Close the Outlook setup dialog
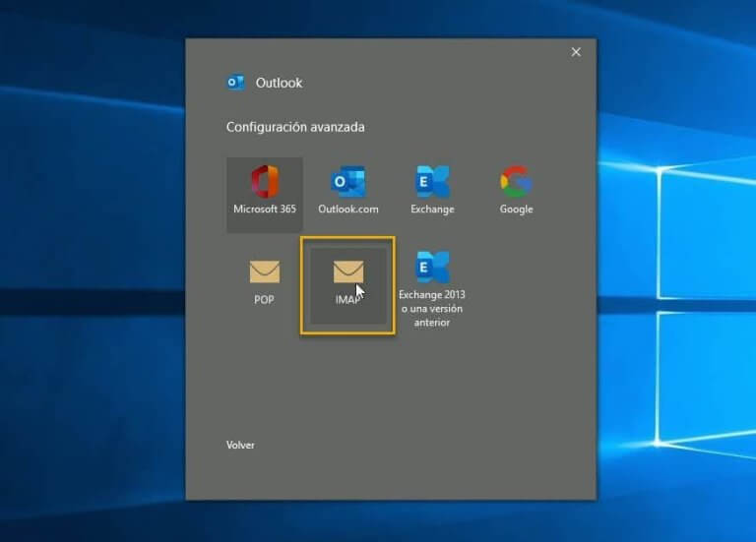The width and height of the screenshot is (756, 542). click(576, 52)
